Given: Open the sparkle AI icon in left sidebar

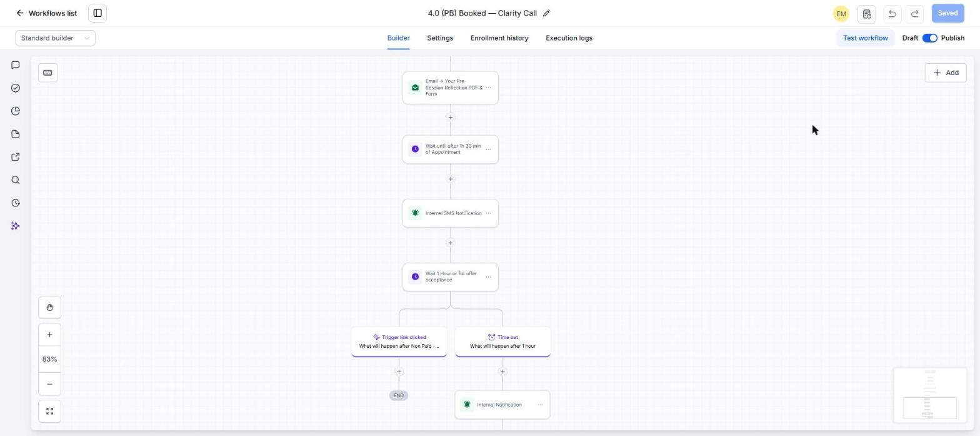Looking at the screenshot, I should pyautogui.click(x=16, y=226).
